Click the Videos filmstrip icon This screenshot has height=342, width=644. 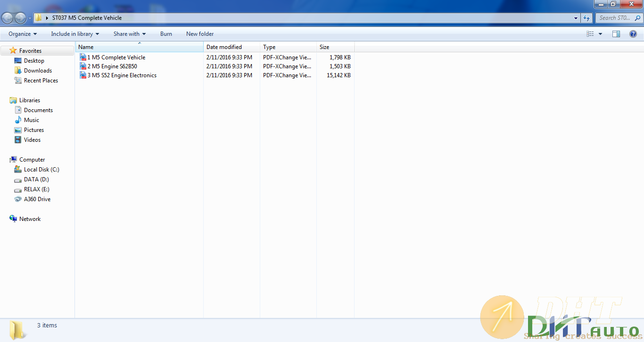click(18, 140)
